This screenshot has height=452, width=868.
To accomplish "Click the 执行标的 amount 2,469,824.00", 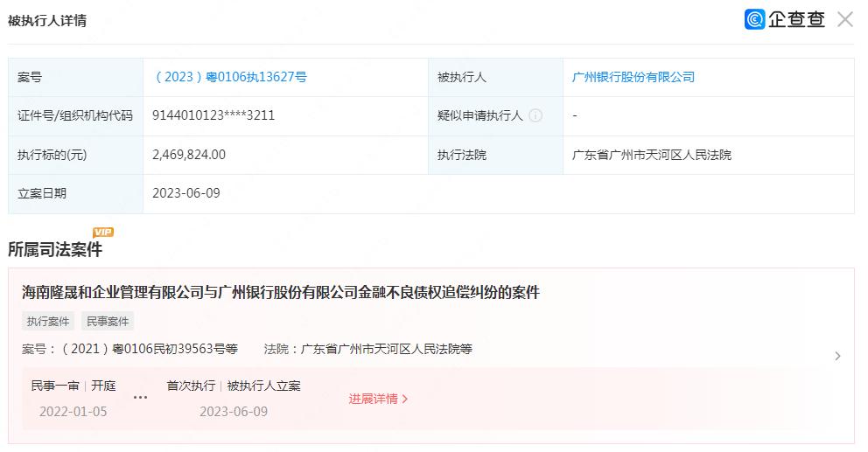I will pyautogui.click(x=189, y=155).
